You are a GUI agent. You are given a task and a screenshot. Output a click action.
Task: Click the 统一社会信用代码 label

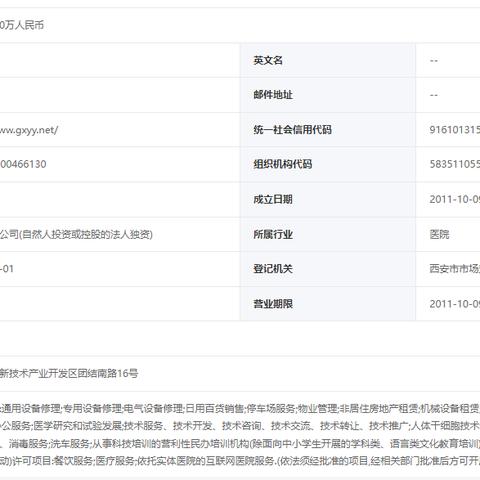tap(292, 130)
